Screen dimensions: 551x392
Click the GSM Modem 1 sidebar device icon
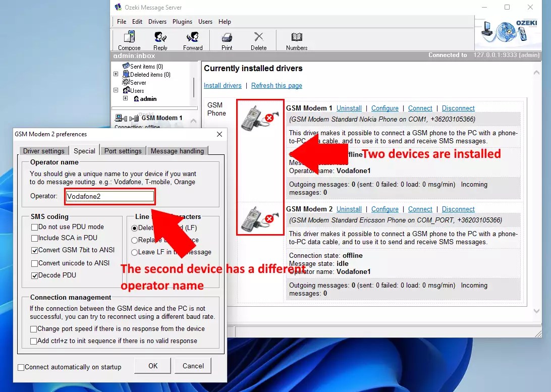127,118
